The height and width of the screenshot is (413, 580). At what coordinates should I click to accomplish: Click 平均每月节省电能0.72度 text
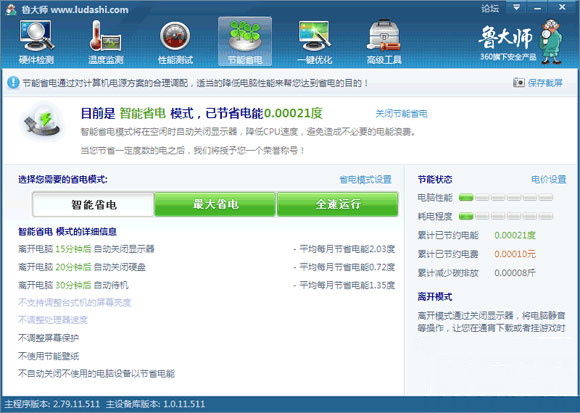point(347,267)
